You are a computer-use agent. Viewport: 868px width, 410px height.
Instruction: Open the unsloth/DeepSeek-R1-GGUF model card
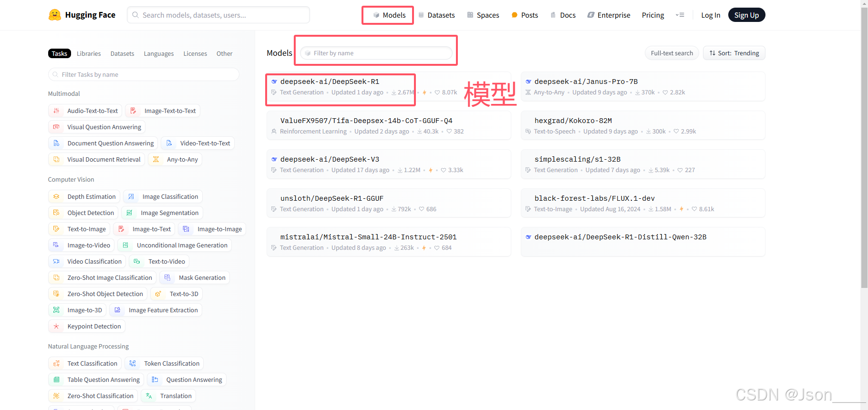[389, 204]
